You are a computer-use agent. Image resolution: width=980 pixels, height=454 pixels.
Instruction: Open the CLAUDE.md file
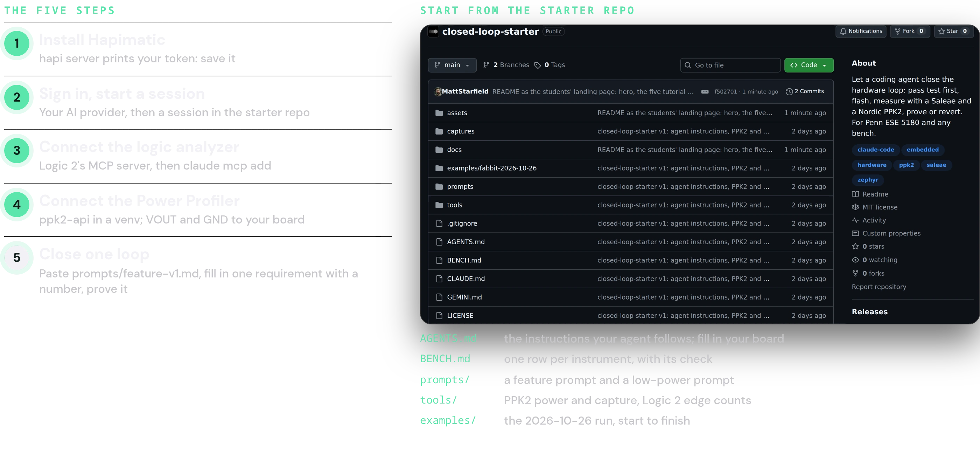[x=465, y=279]
